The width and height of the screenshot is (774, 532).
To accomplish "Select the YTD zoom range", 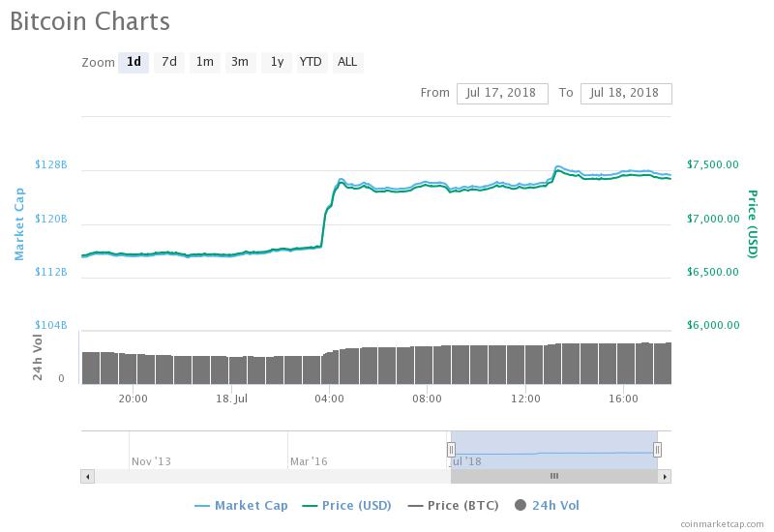I will [x=311, y=62].
